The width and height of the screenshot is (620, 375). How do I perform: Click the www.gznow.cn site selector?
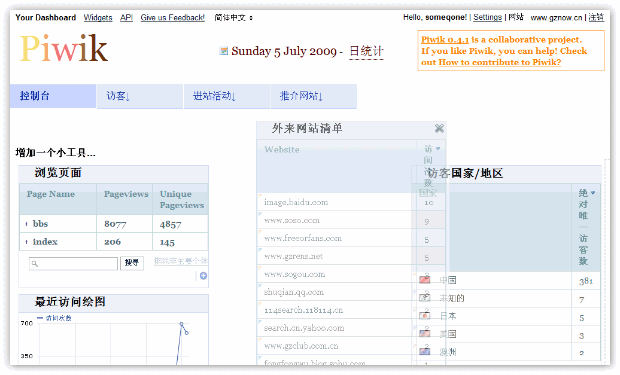[556, 17]
